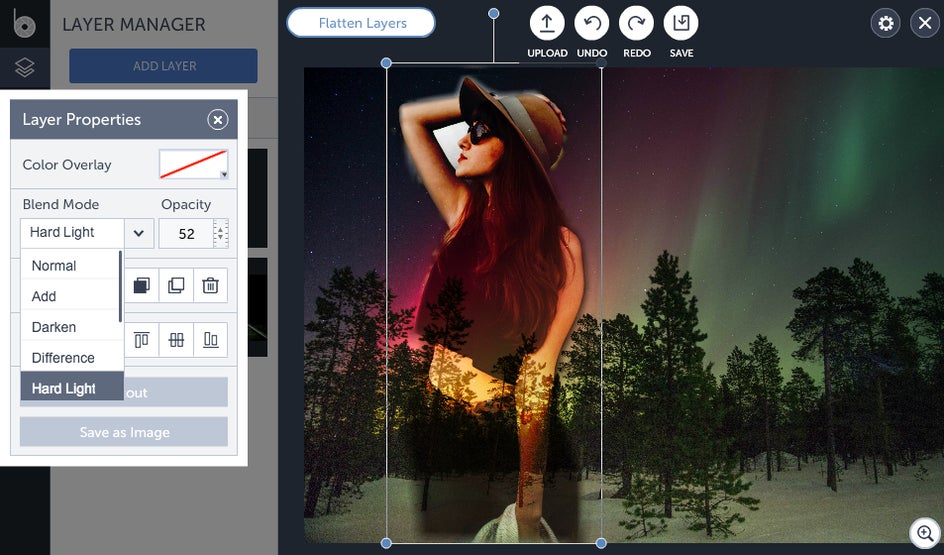Screen dimensions: 944x555
Task: Click the rotation handle above the layer
Action: tap(494, 13)
